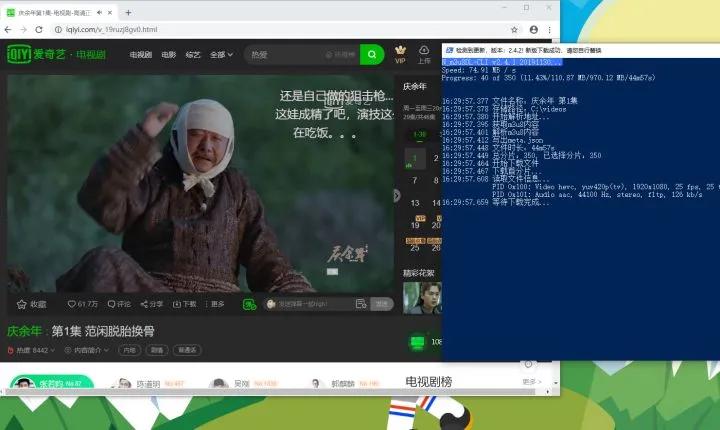Viewport: 720px width, 430px height.
Task: Play episode 25 in the list
Action: (415, 247)
